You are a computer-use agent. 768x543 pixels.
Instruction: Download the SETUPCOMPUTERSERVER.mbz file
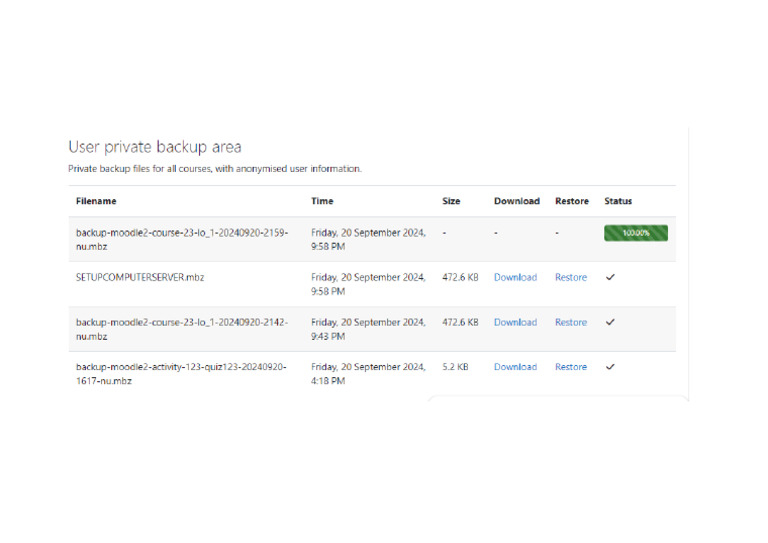pyautogui.click(x=515, y=278)
